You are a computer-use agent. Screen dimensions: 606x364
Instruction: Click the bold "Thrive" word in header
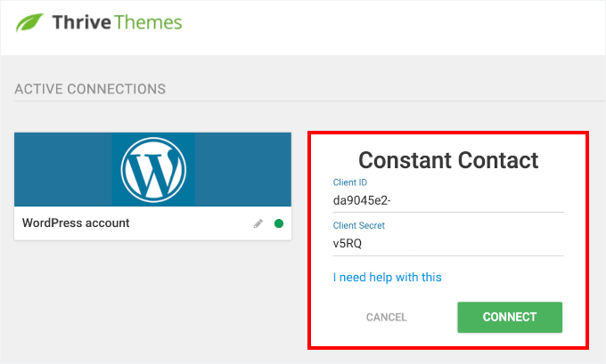82,22
